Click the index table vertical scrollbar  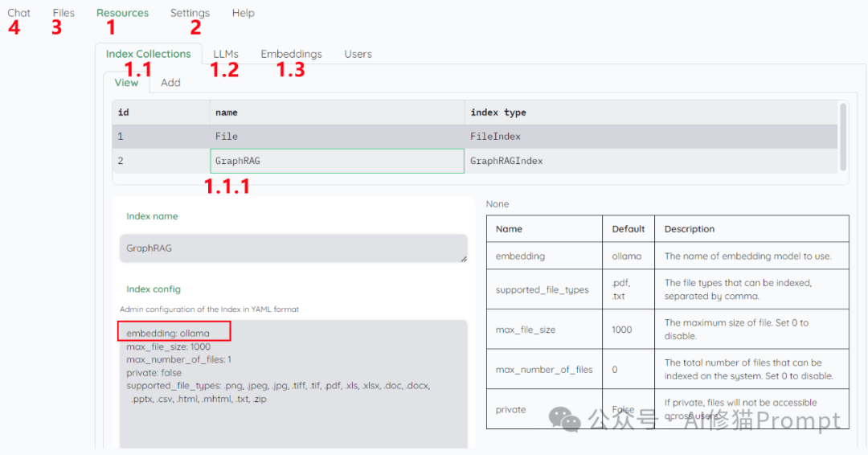(842, 136)
